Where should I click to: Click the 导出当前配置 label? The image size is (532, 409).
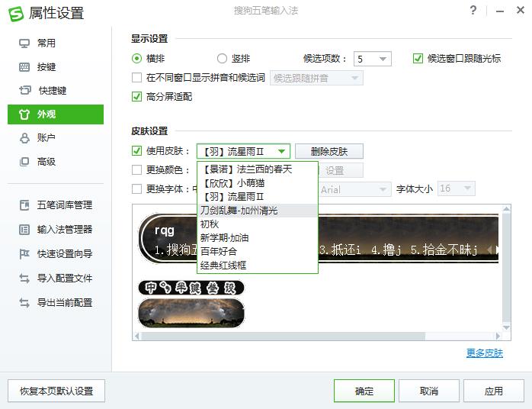click(x=65, y=303)
